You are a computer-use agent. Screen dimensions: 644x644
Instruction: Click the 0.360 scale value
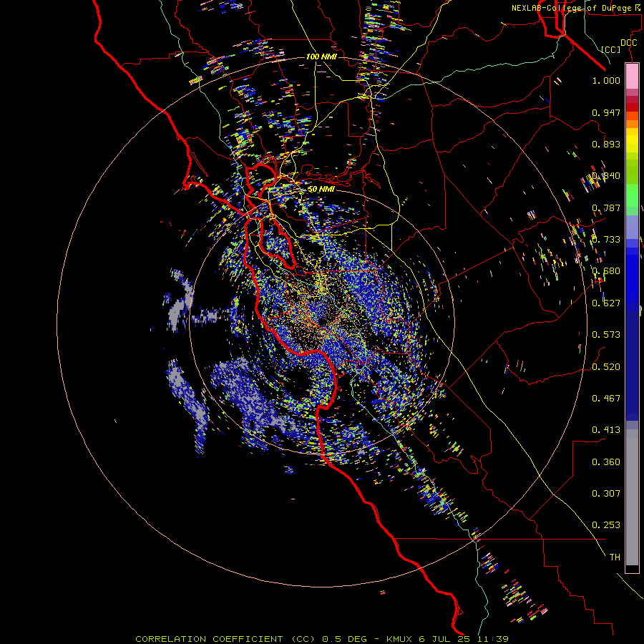606,462
